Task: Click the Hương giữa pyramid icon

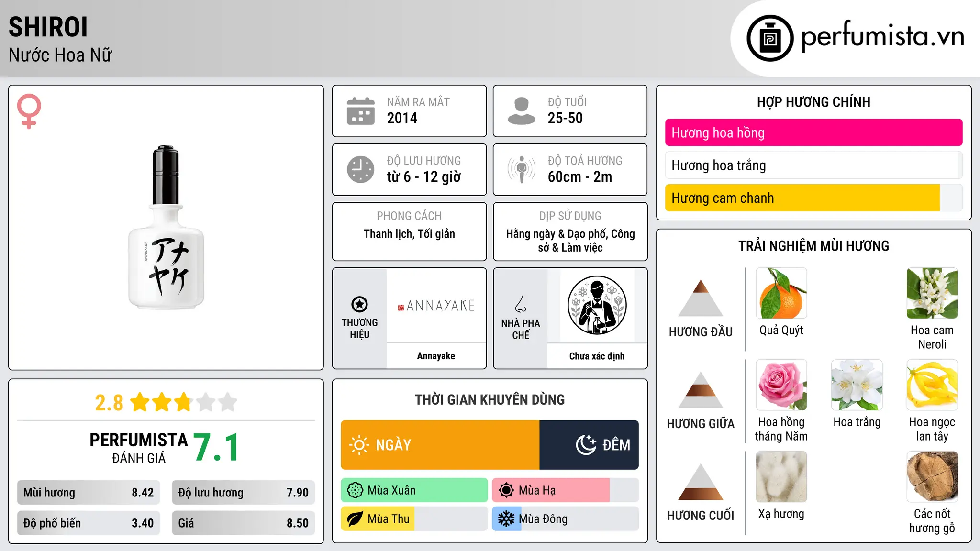Action: click(x=701, y=390)
